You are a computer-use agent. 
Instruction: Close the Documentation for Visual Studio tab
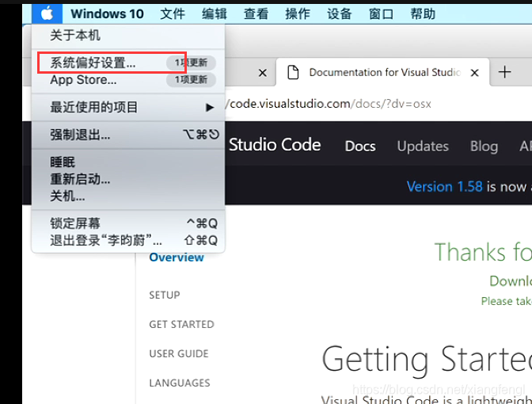point(475,73)
